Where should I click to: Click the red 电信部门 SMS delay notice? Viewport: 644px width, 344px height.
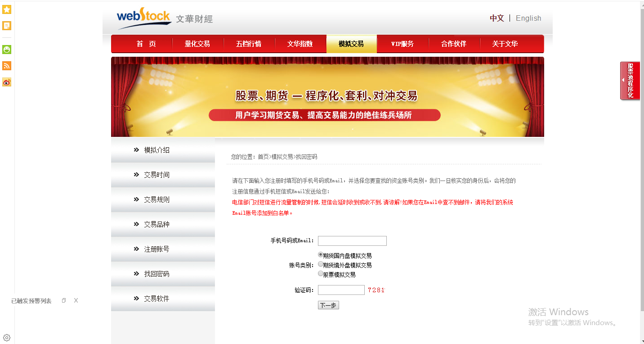[372, 208]
